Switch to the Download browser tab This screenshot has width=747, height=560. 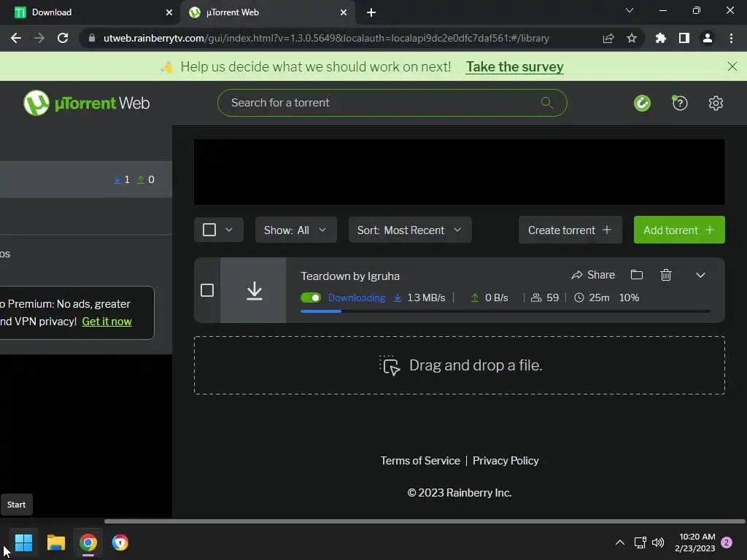(90, 12)
